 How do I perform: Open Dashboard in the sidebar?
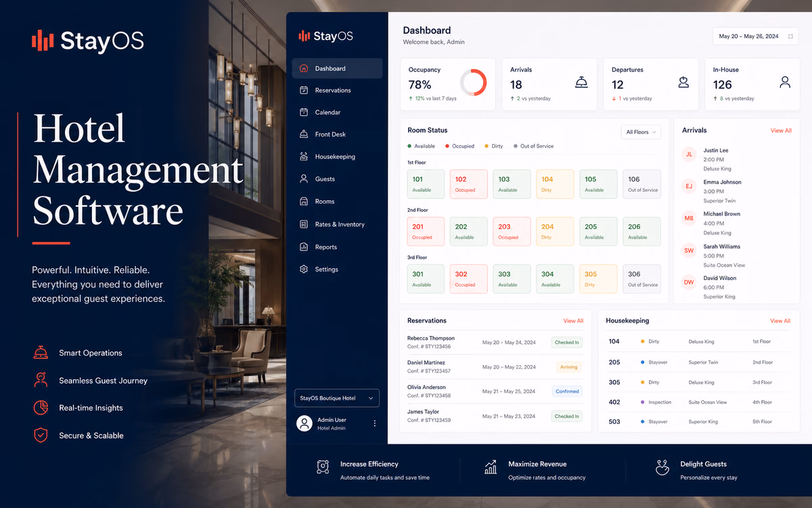(337, 68)
